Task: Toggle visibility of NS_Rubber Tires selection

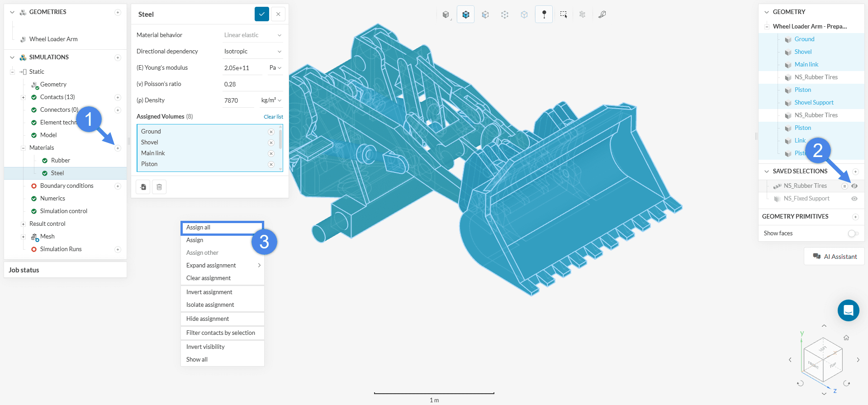Action: coord(854,186)
